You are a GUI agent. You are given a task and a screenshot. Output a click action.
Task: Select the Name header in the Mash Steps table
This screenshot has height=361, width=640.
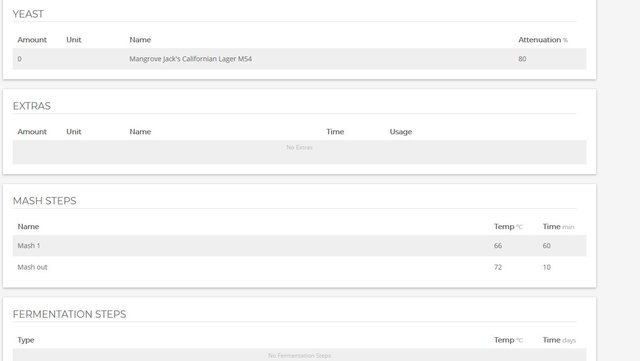coord(28,226)
